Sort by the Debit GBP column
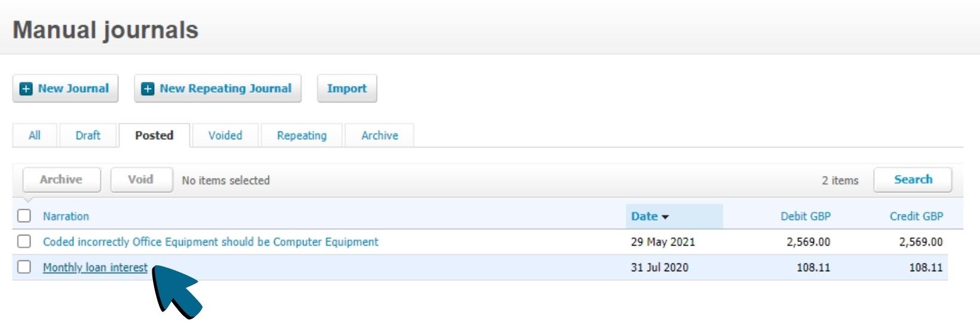980x322 pixels. pyautogui.click(x=806, y=216)
